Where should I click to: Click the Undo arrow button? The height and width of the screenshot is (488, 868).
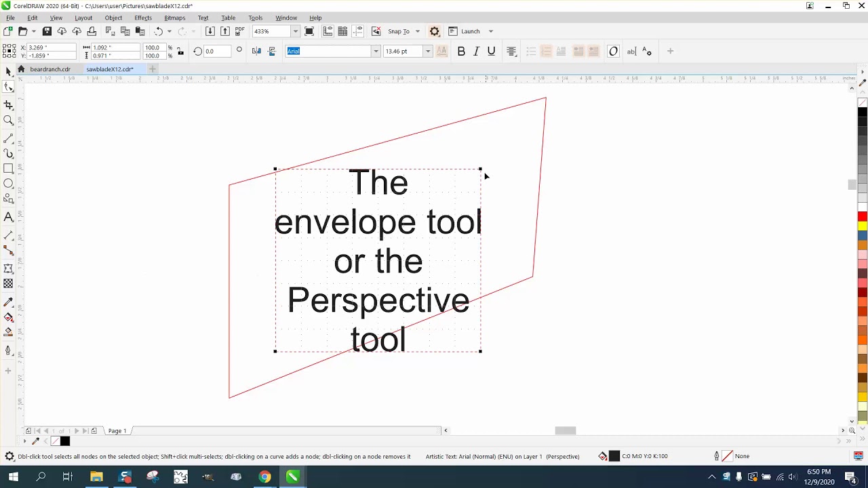pyautogui.click(x=158, y=31)
